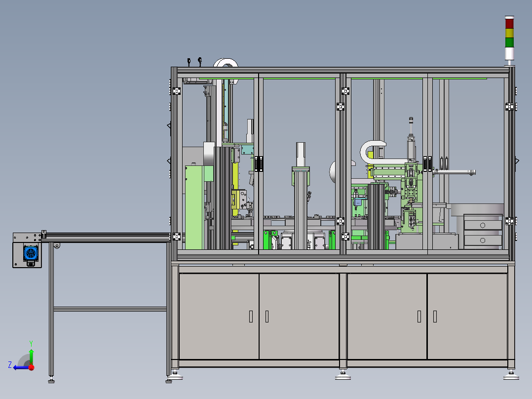Viewport: 532px width, 399px height.
Task: Click the blue Z axis of the triad
Action: (x=21, y=367)
